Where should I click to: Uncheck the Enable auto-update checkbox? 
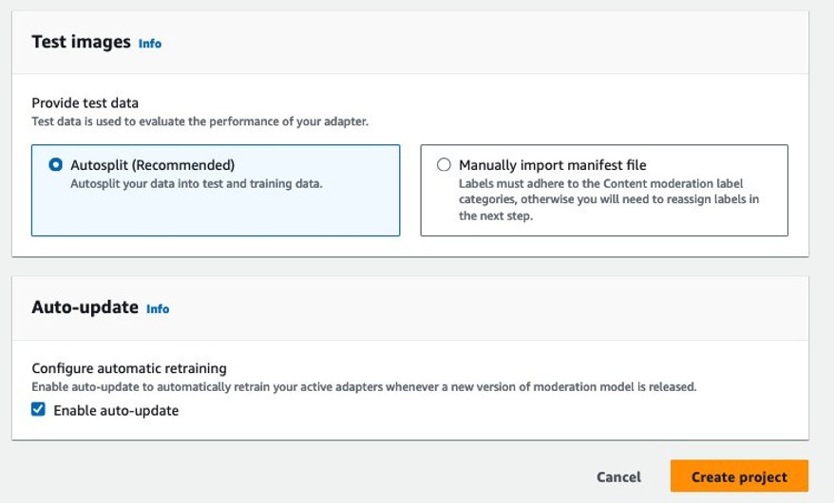pyautogui.click(x=38, y=410)
